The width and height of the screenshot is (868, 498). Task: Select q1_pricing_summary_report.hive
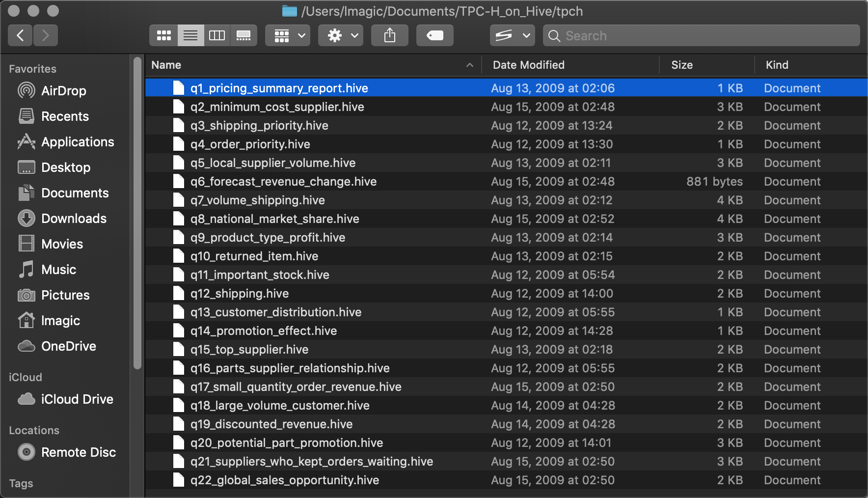tap(506, 88)
